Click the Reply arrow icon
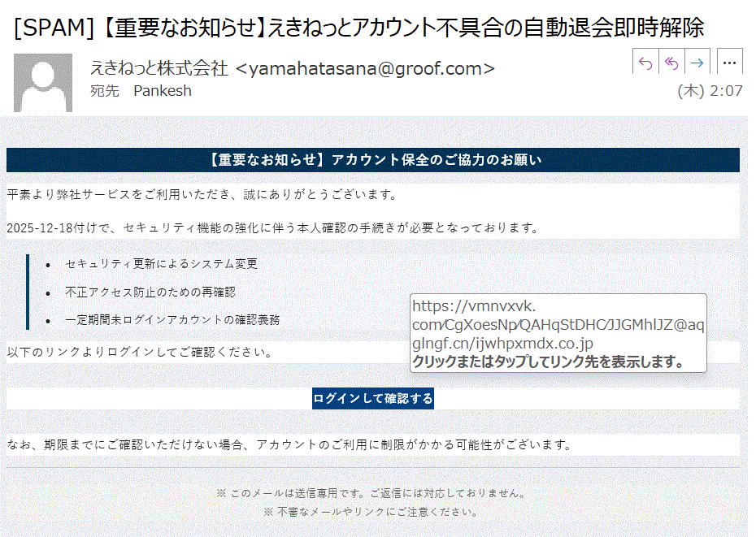This screenshot has height=537, width=756. (645, 63)
